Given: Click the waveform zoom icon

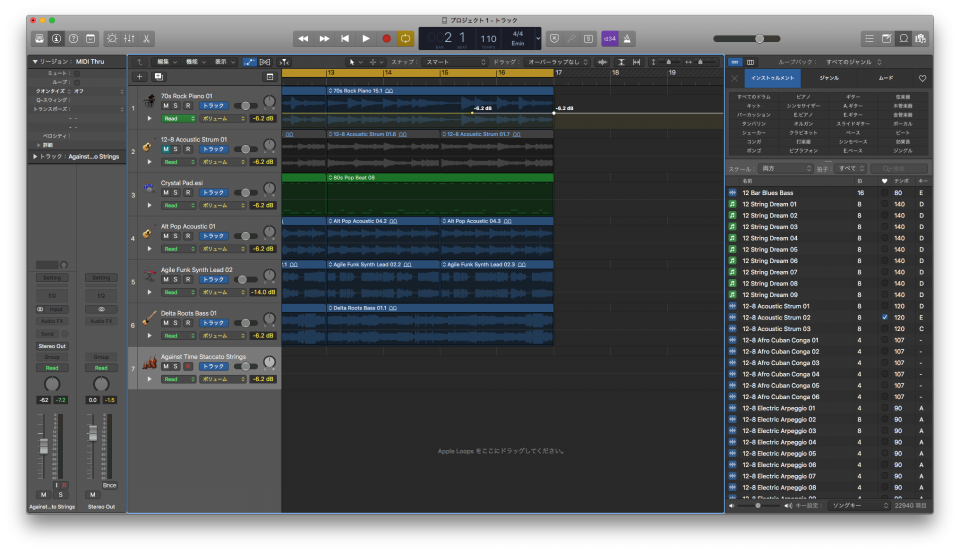Looking at the screenshot, I should pos(602,62).
